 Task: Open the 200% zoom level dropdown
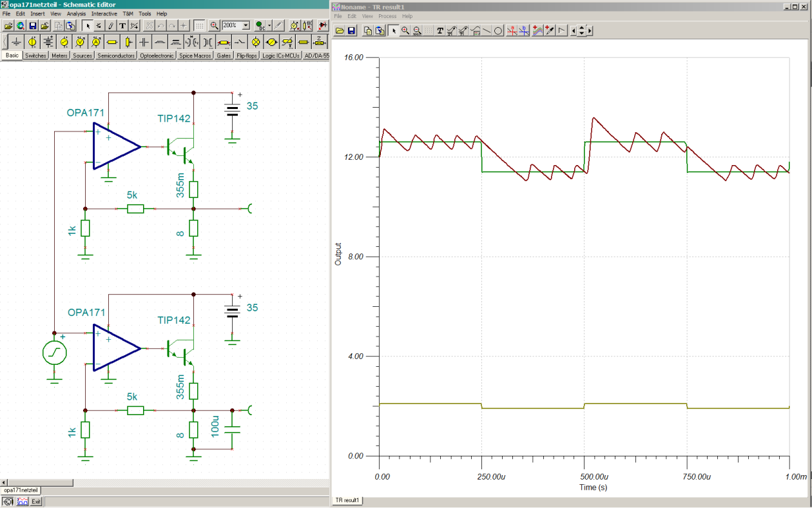point(246,26)
